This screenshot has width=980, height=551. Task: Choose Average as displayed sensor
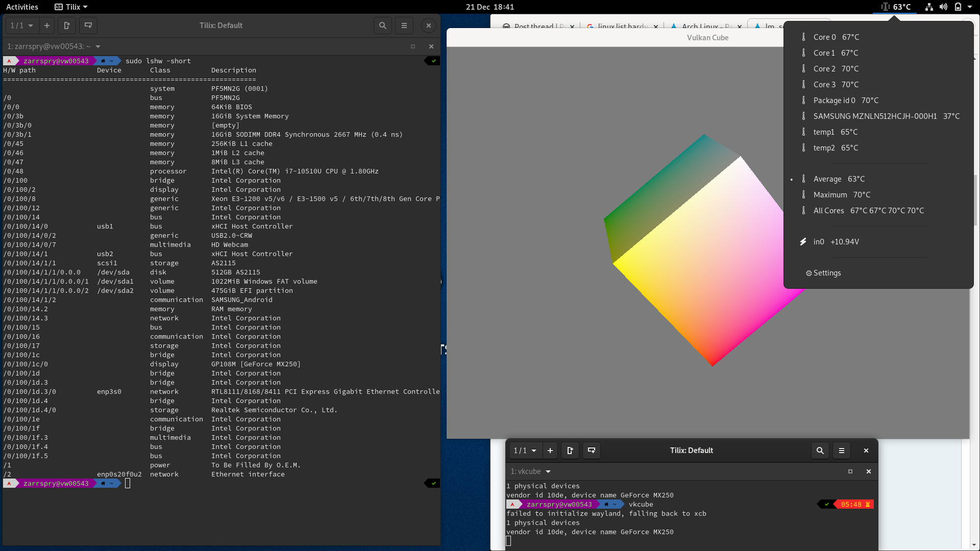tap(878, 179)
